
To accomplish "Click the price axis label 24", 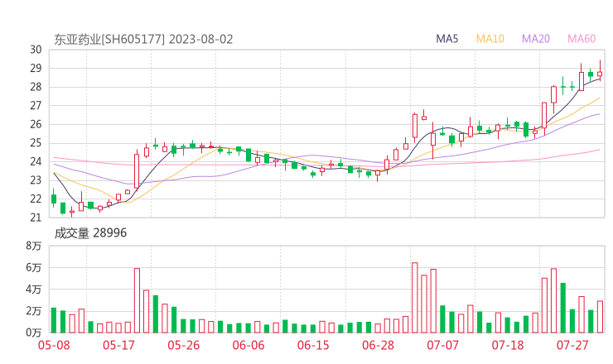I will click(x=36, y=161).
